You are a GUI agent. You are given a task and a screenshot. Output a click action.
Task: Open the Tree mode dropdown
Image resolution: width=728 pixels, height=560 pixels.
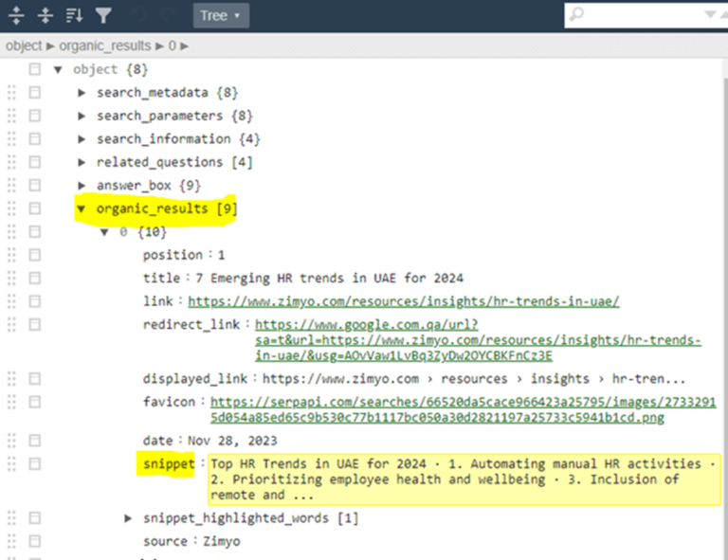point(222,15)
